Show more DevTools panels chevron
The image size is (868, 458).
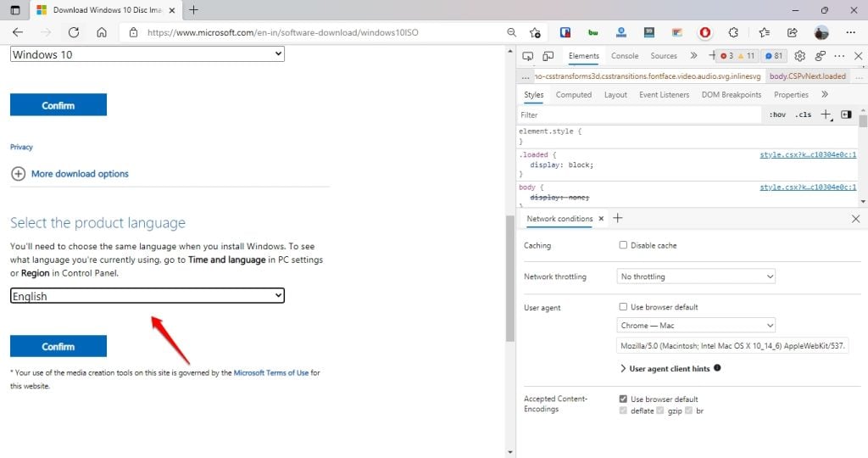click(693, 56)
